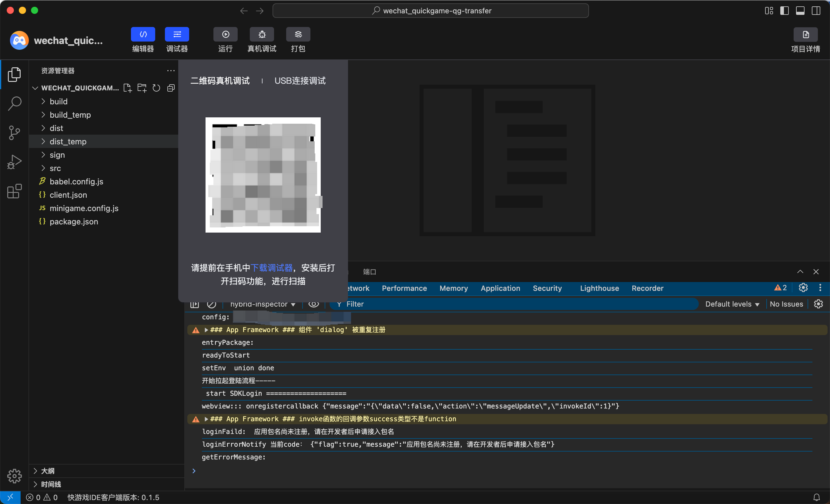830x504 pixels.
Task: Click the new file icon in explorer
Action: pyautogui.click(x=127, y=88)
